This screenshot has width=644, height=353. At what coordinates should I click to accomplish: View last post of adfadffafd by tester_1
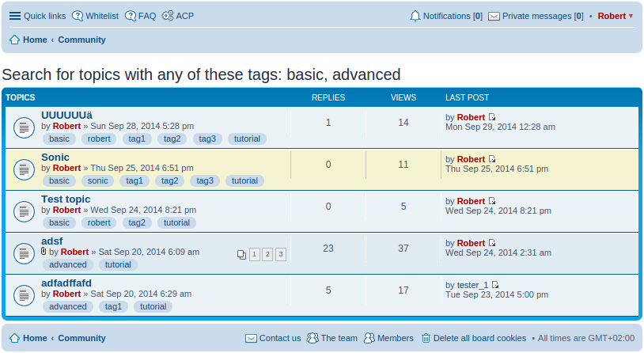[495, 285]
